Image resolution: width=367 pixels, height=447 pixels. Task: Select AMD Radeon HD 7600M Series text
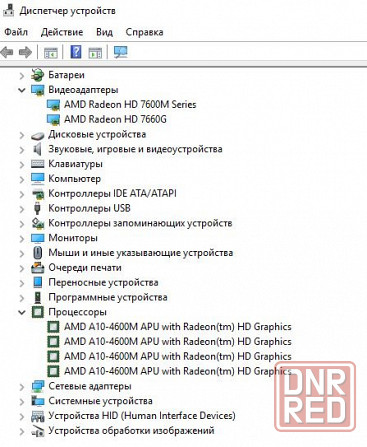(130, 105)
